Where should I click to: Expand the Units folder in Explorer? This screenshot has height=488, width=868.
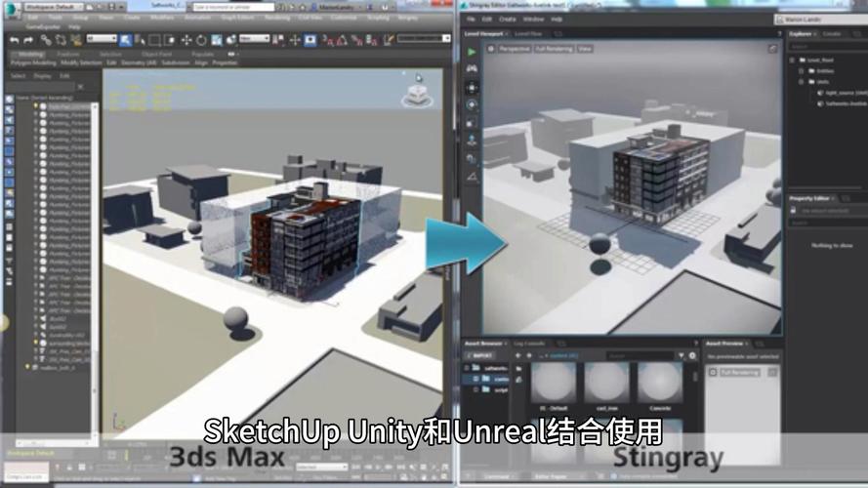coord(801,82)
